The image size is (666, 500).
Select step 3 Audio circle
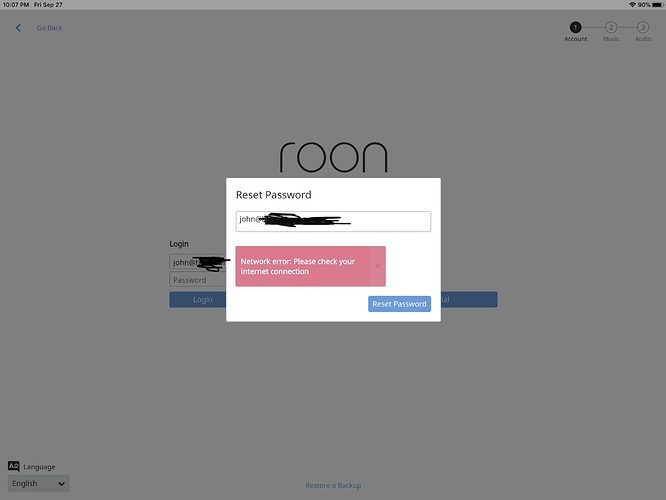tap(643, 28)
